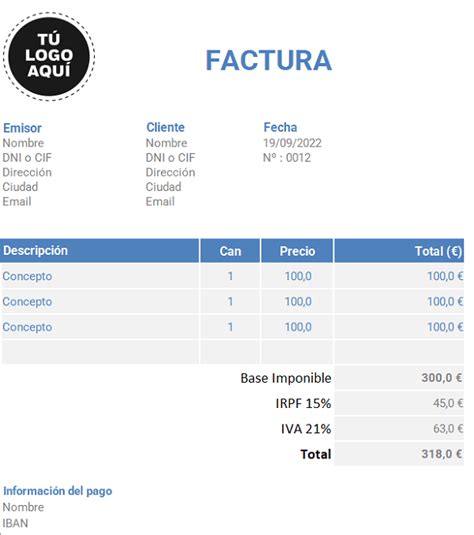The height and width of the screenshot is (535, 474).
Task: Click the Cliente DNI o CIF field
Action: [170, 158]
